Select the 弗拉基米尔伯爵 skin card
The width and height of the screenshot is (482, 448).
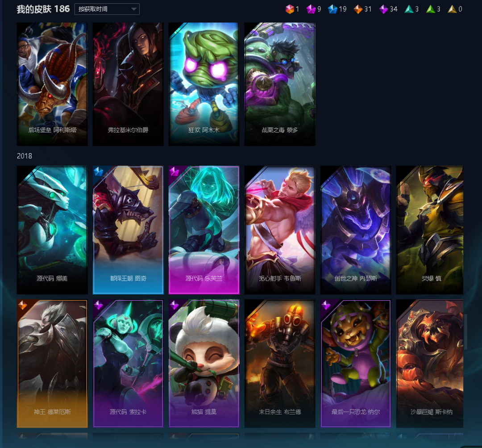[128, 84]
